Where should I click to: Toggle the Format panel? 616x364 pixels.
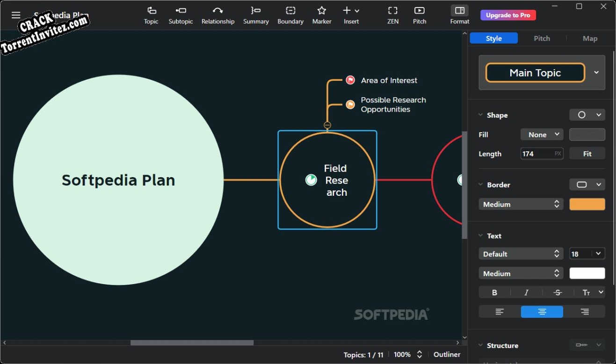coord(459,15)
